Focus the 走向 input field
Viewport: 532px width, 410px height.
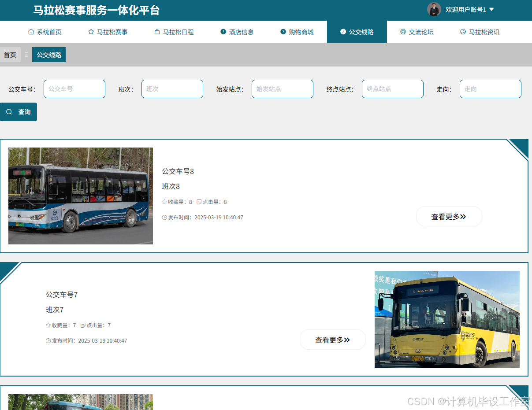491,89
